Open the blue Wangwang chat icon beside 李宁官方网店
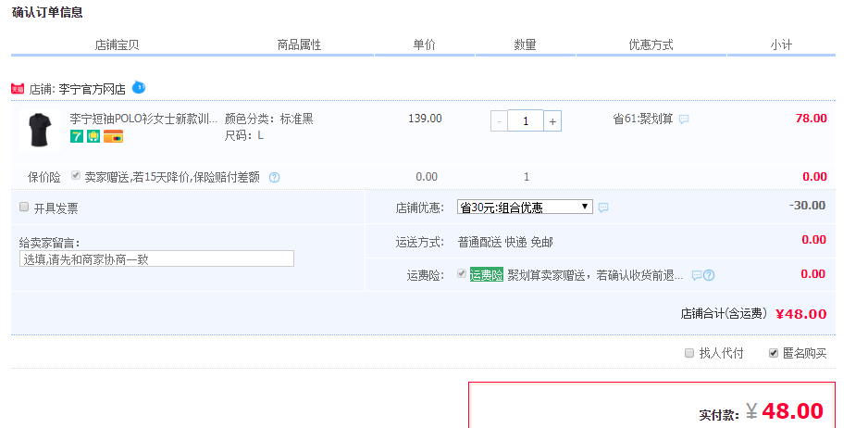 pos(139,87)
